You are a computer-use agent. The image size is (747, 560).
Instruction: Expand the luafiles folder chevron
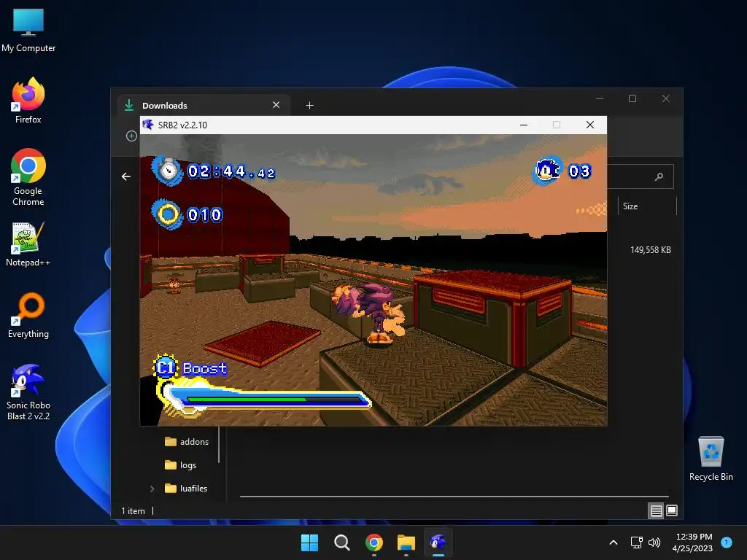pos(152,489)
